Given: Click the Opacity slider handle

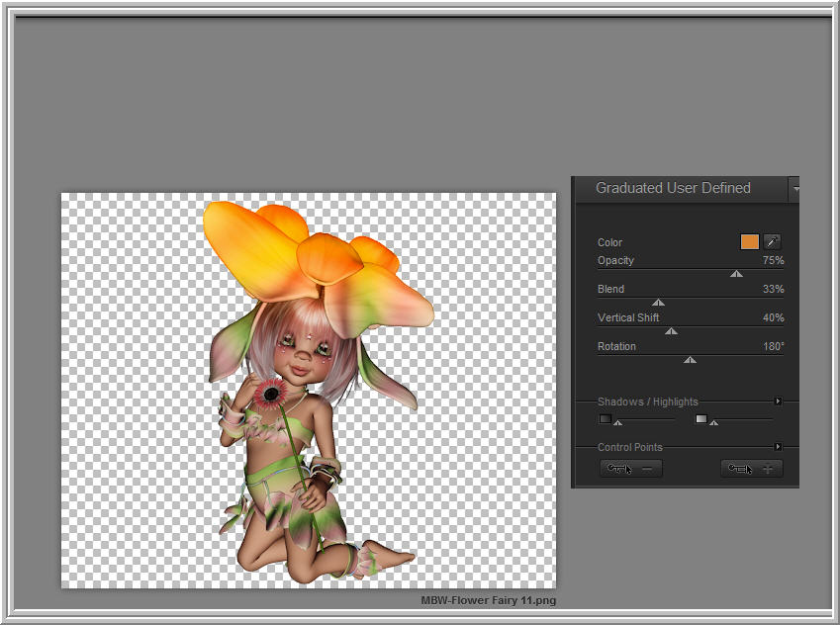Looking at the screenshot, I should tap(736, 274).
